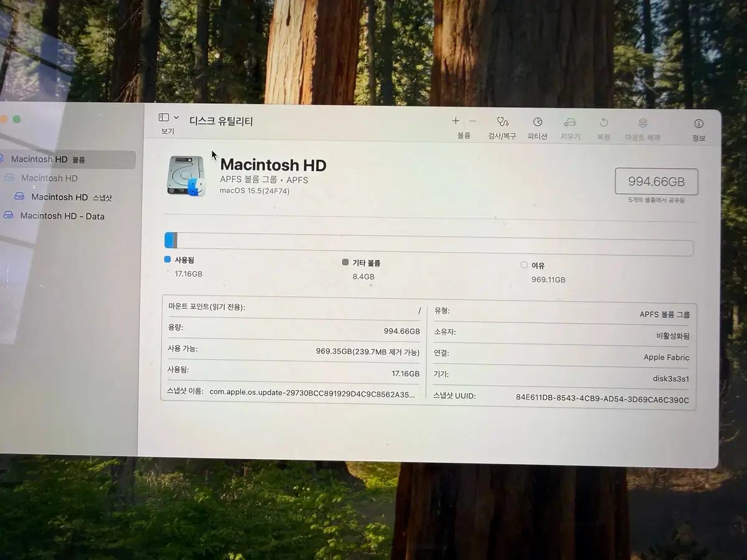This screenshot has height=560, width=747.
Task: Select the greyed Macintosh HD sidebar entry
Action: pos(49,178)
